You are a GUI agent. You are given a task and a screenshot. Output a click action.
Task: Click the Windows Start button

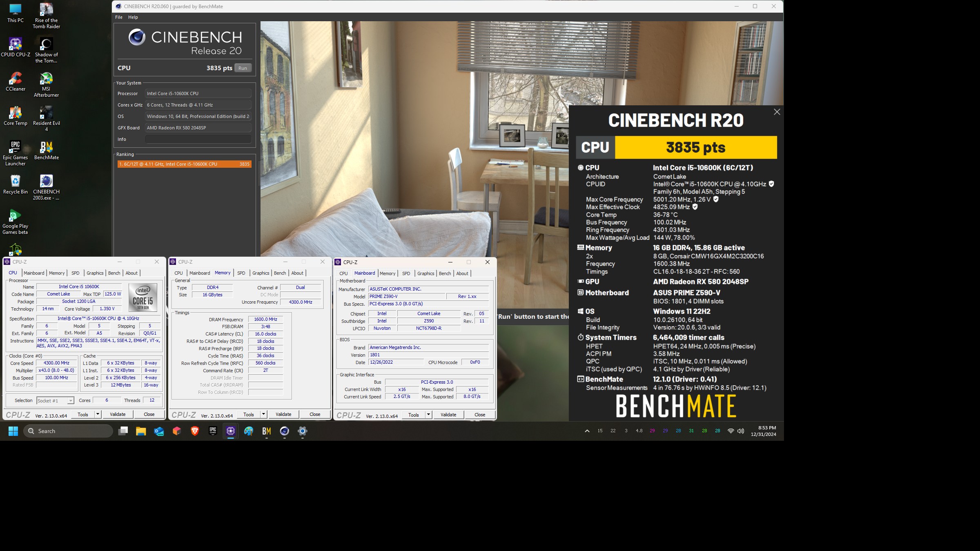click(x=13, y=431)
